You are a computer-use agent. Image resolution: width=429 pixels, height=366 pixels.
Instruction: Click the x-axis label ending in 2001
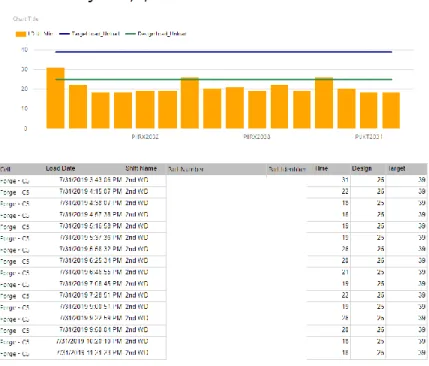tap(368, 137)
